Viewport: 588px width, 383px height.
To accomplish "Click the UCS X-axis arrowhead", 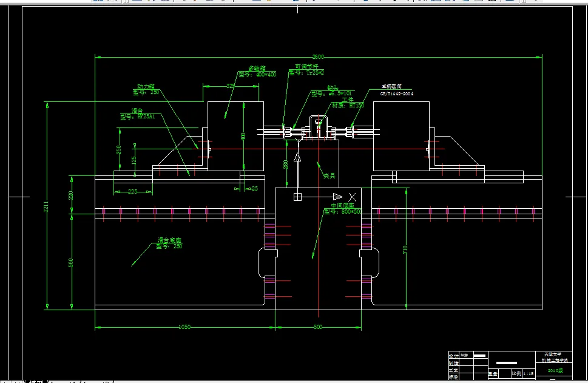I will coord(337,197).
